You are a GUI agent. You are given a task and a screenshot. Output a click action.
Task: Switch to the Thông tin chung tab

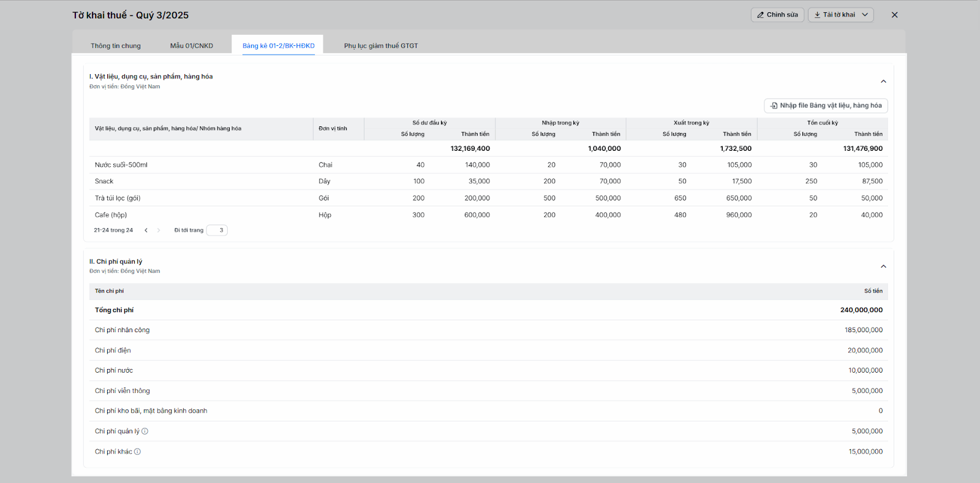116,46
